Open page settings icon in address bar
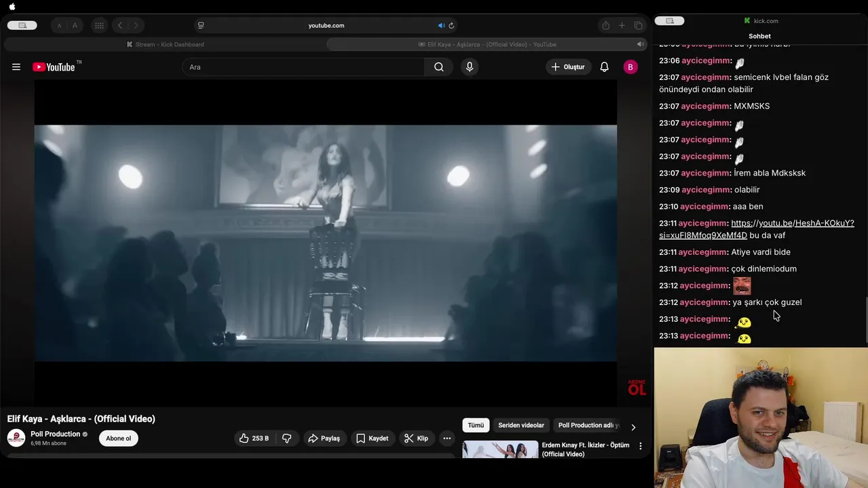 (x=201, y=26)
